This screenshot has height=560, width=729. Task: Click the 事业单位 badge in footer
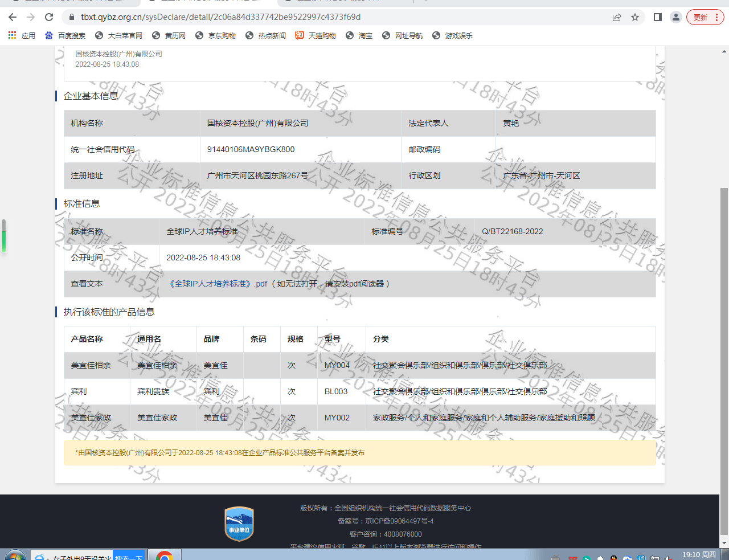(239, 524)
